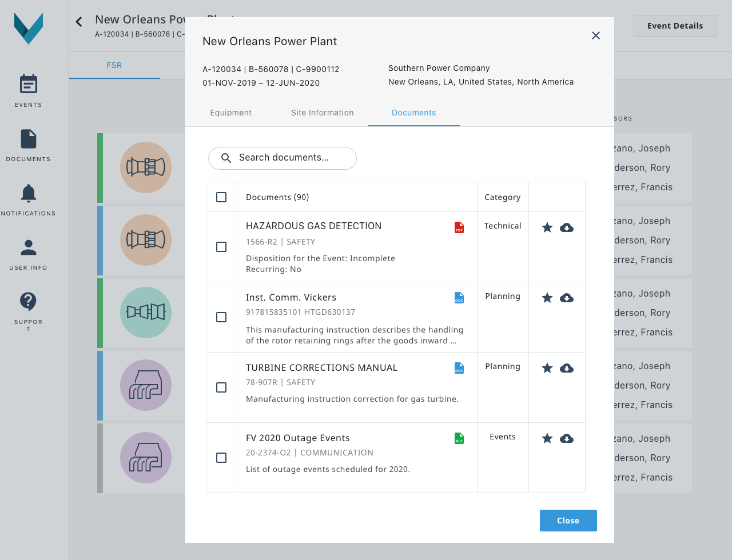The height and width of the screenshot is (560, 732).
Task: Open Support help icon in the sidebar
Action: click(28, 310)
